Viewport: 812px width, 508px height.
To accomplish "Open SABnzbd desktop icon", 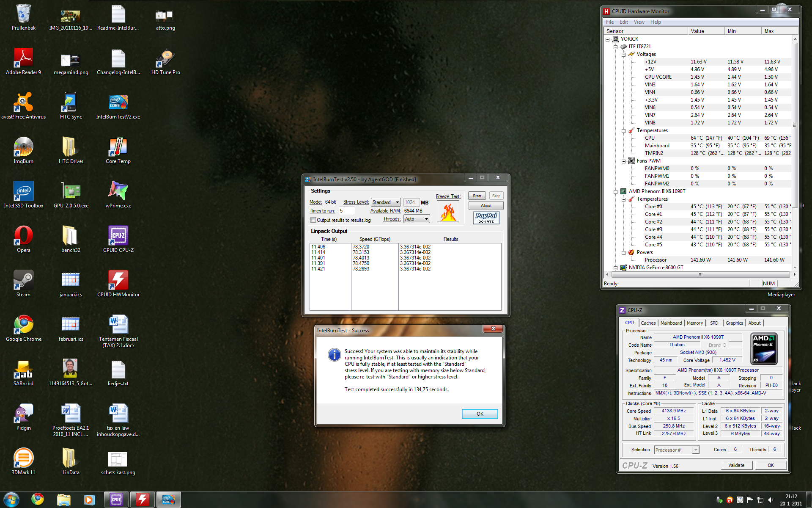I will [x=24, y=373].
